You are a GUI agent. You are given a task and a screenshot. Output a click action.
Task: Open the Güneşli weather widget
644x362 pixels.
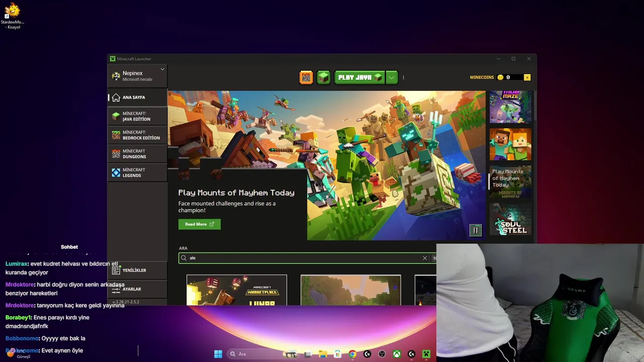[x=19, y=353]
